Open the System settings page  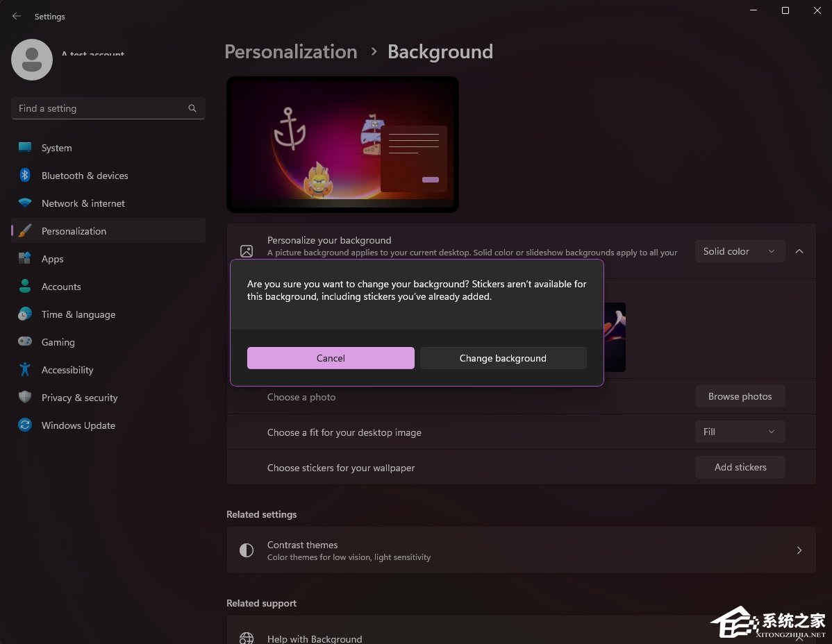coord(108,148)
